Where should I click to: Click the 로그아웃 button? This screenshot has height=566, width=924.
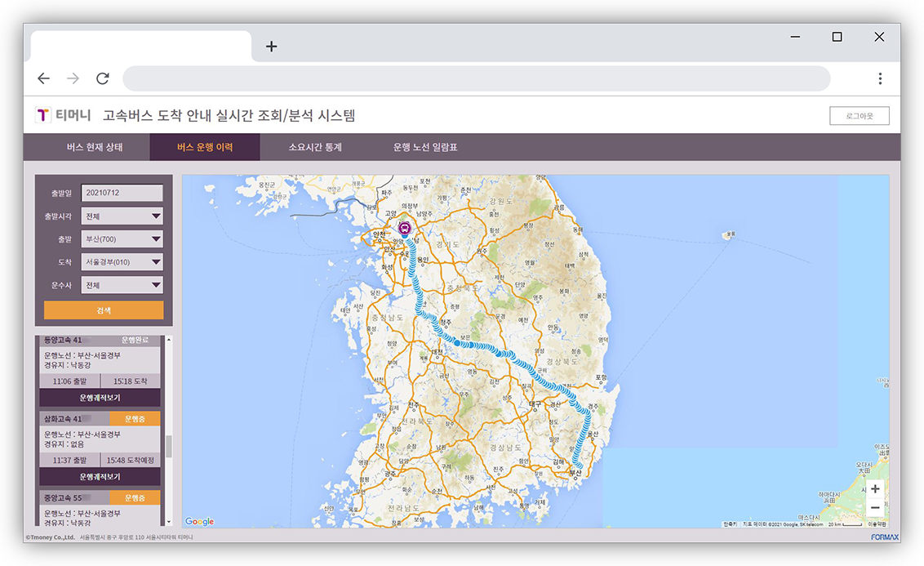[859, 116]
